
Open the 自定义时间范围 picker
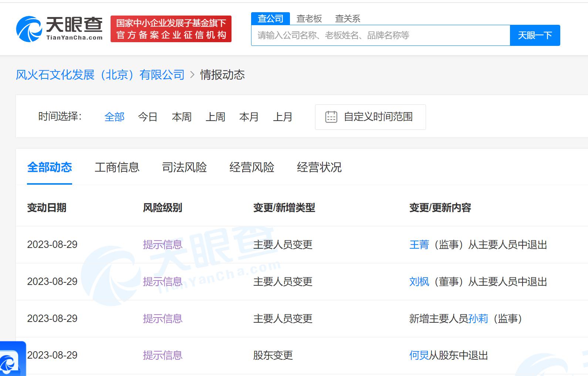tap(370, 117)
